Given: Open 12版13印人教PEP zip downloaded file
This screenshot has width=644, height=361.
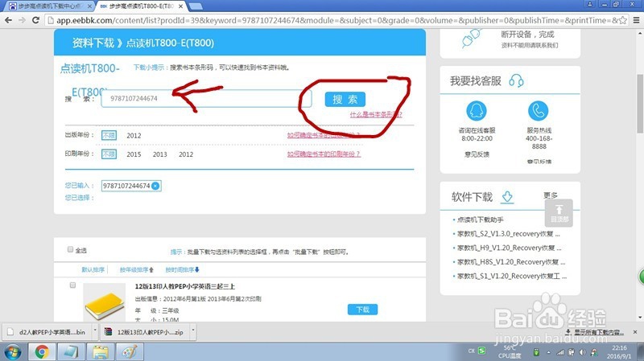Looking at the screenshot, I should pos(146,331).
